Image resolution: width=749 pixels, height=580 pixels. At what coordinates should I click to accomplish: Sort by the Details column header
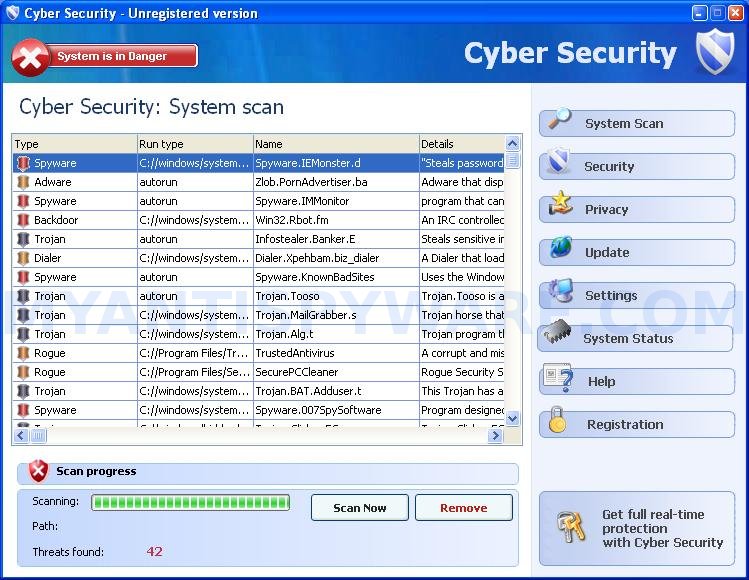click(x=462, y=144)
